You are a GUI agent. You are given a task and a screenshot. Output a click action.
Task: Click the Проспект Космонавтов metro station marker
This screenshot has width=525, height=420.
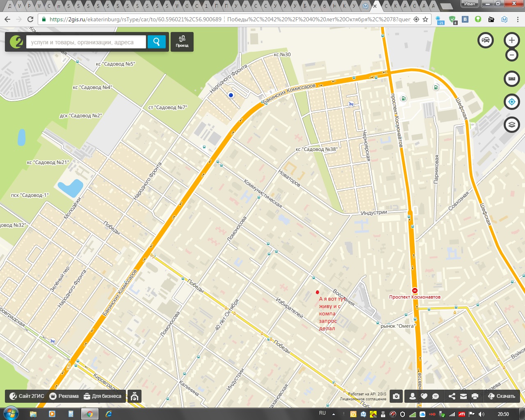[x=415, y=290]
